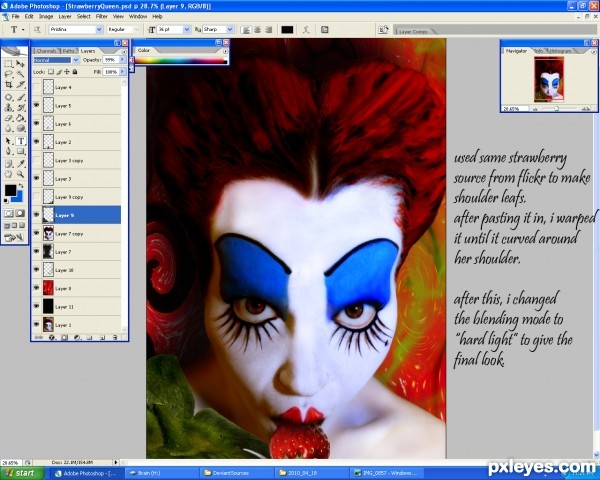The image size is (600, 480).
Task: Select the Eyedropper tool
Action: pos(20,164)
